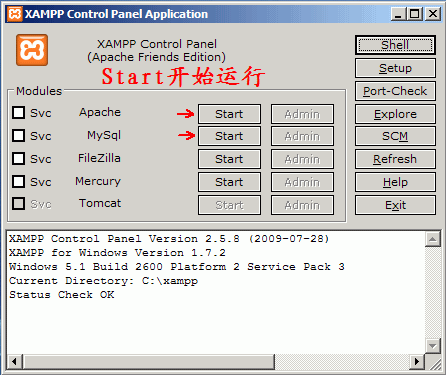Minimize the XAMPP window
This screenshot has width=446, height=375.
pos(398,14)
